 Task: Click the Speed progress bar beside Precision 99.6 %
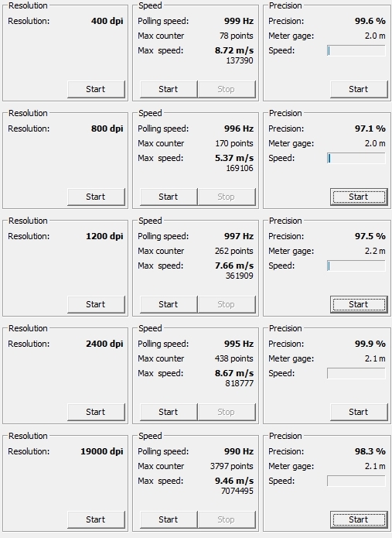[356, 51]
